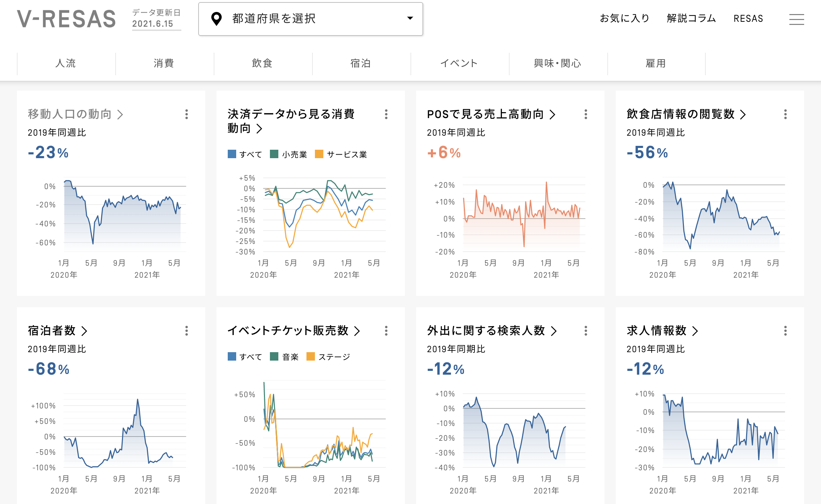Screen dimensions: 821x504
Task: Open kebab menu on 決済データ card
Action: pyautogui.click(x=386, y=114)
